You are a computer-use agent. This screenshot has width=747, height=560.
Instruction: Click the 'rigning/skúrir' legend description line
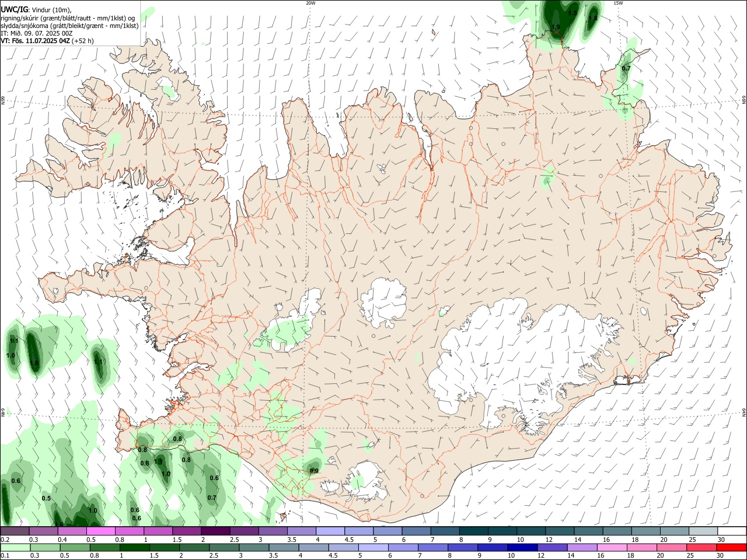click(69, 18)
